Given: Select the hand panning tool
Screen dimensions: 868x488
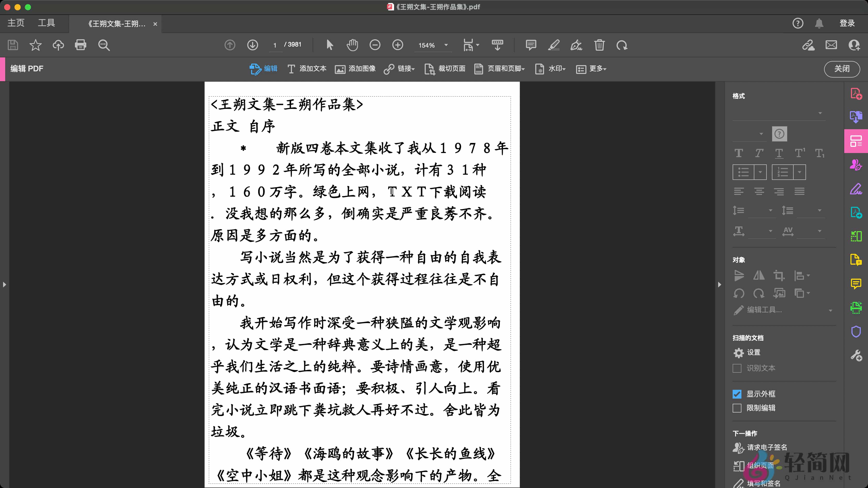Looking at the screenshot, I should pyautogui.click(x=352, y=44).
